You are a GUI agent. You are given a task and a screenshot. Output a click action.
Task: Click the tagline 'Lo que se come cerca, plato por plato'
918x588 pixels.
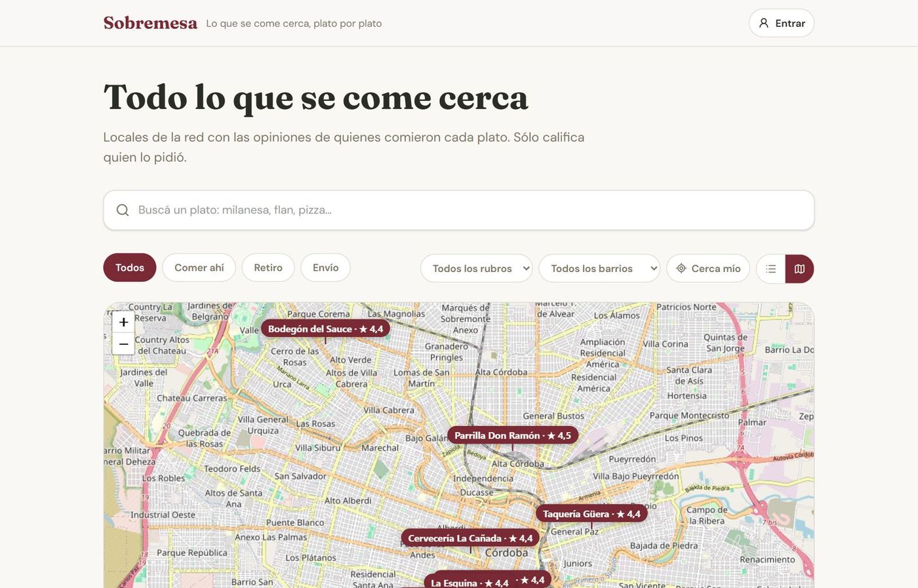tap(294, 24)
